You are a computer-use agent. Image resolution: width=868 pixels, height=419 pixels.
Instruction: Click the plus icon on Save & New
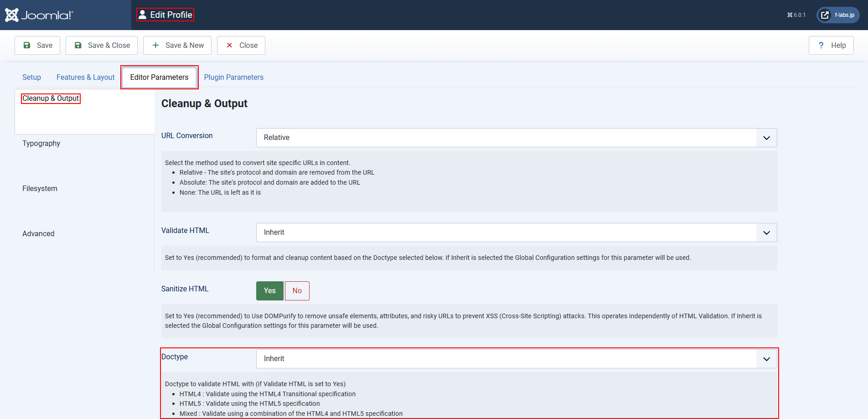[x=155, y=45]
